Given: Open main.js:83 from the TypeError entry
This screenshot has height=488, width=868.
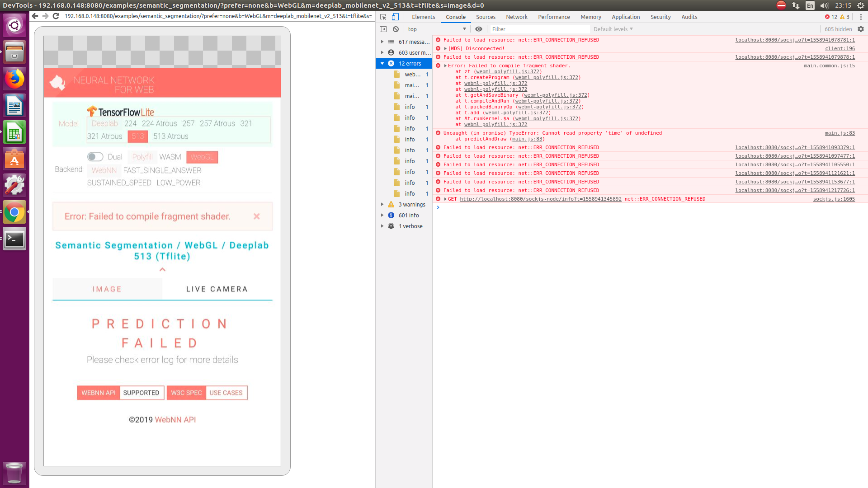Looking at the screenshot, I should click(x=840, y=133).
